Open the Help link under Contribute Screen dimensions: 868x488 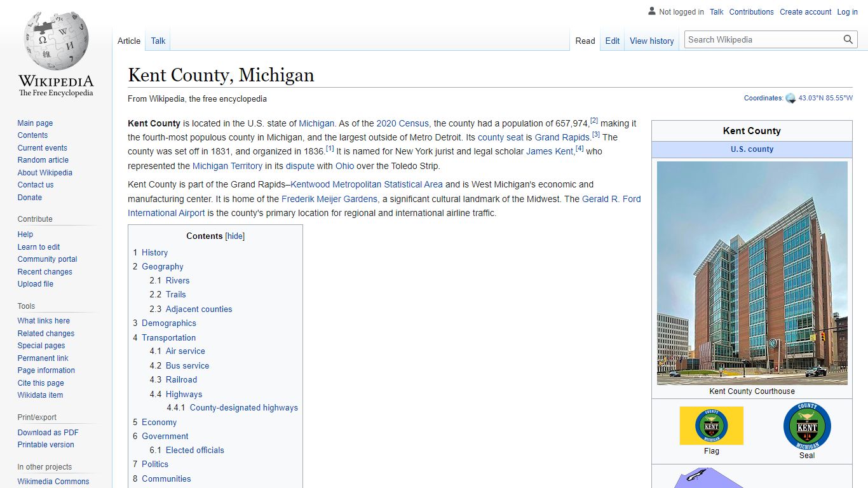pyautogui.click(x=25, y=234)
